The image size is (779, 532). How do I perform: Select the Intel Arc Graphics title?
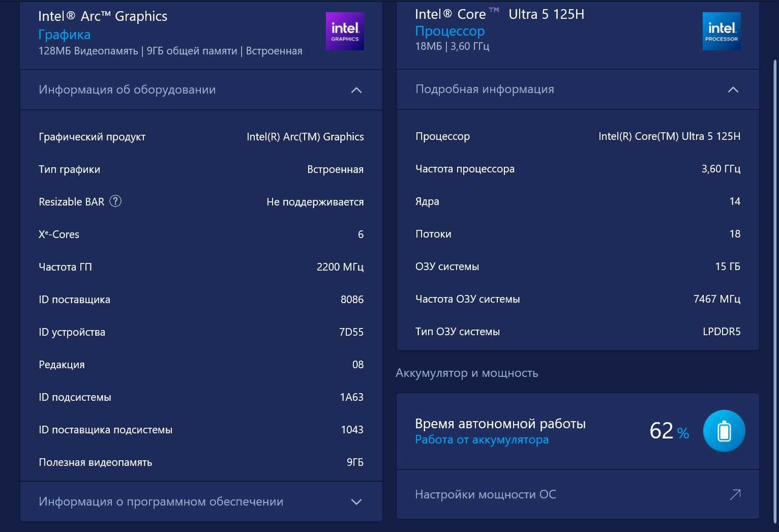pos(103,16)
